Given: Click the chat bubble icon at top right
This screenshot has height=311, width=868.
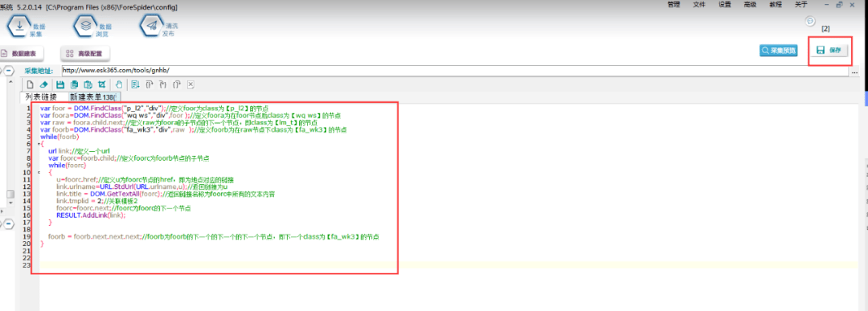Looking at the screenshot, I should click(x=810, y=21).
